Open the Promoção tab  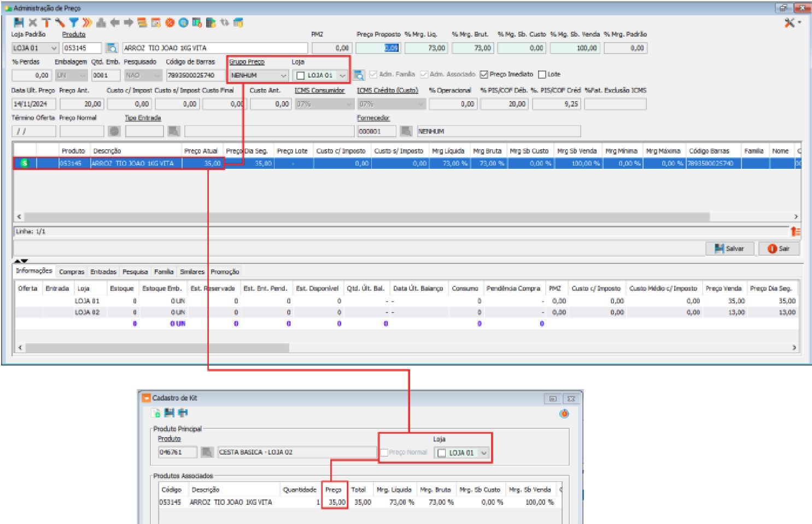(x=225, y=272)
